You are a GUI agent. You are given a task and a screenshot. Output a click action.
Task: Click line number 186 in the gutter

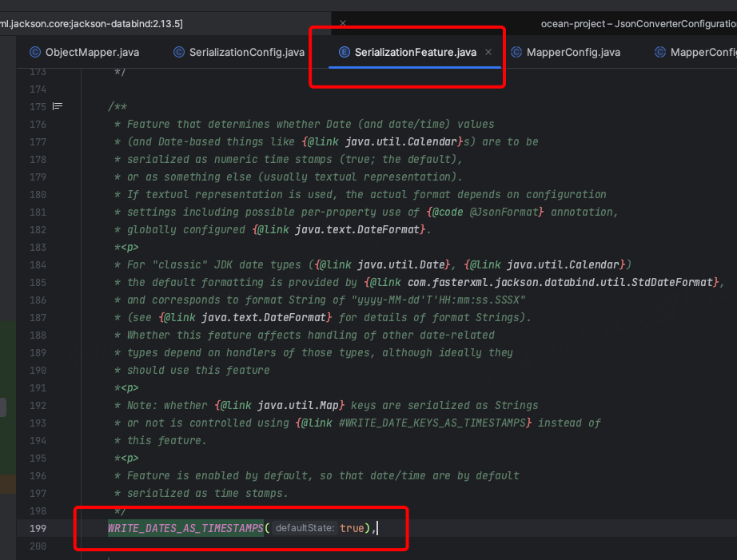(x=38, y=300)
